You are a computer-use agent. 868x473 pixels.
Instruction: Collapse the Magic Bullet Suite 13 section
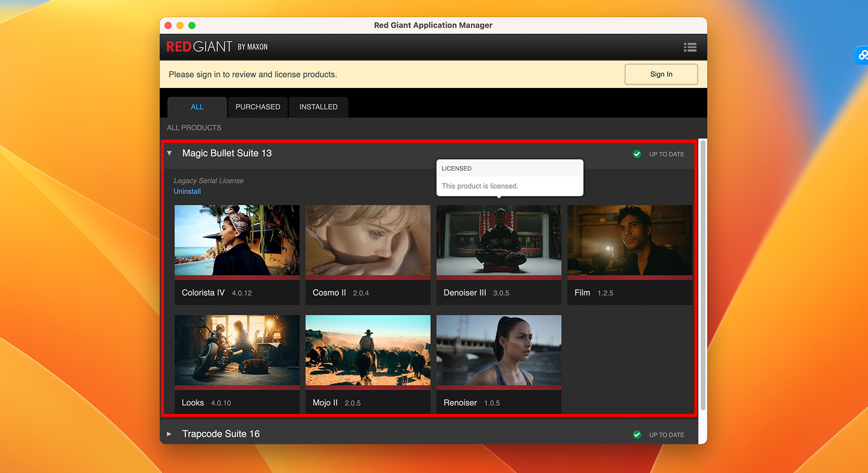pyautogui.click(x=169, y=153)
